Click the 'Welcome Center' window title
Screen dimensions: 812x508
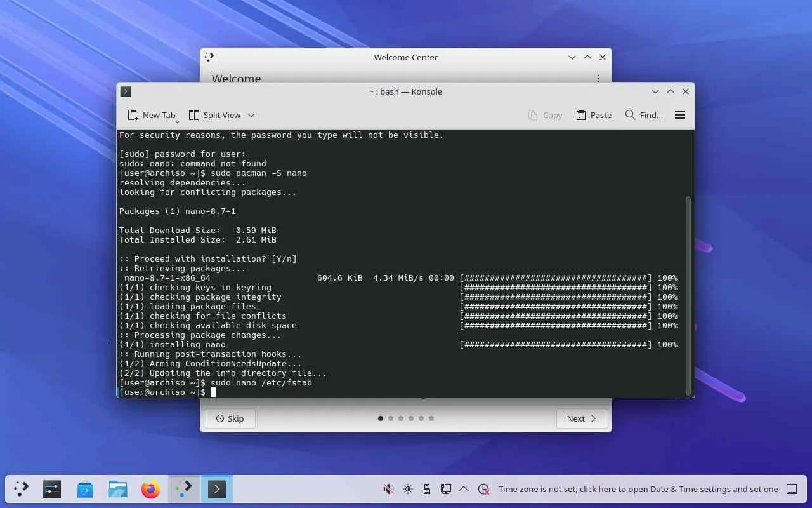(406, 57)
